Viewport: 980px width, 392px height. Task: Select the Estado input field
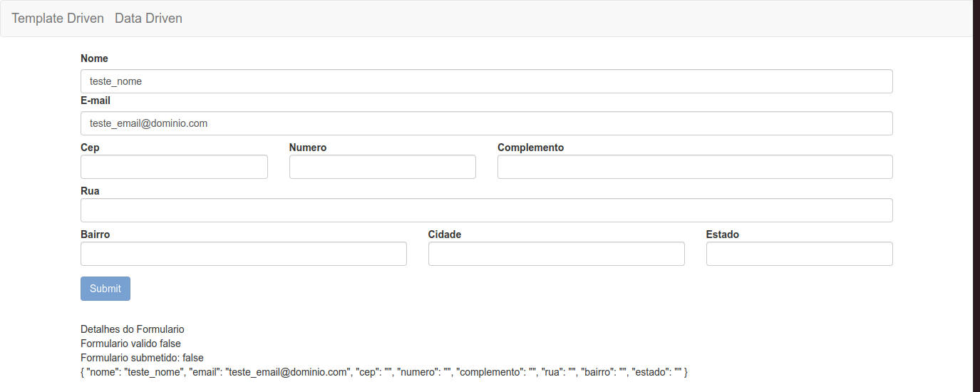point(800,254)
